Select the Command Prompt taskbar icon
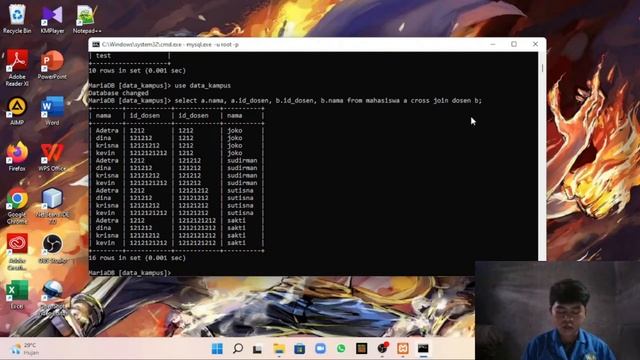640x360 pixels. point(423,349)
